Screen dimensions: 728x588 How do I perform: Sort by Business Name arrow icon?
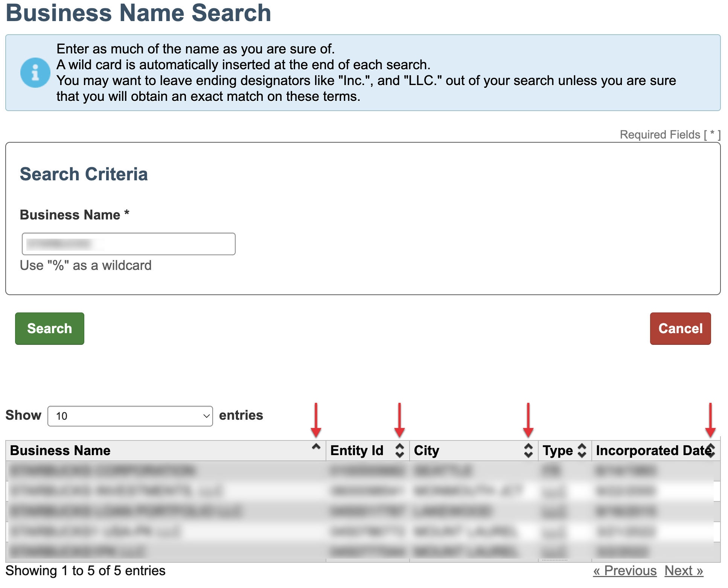tap(316, 447)
